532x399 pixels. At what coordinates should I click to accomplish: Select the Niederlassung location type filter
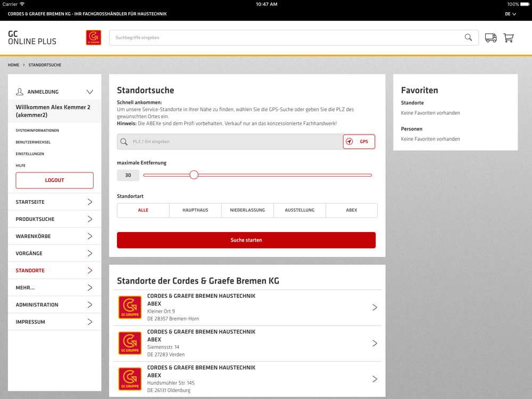pyautogui.click(x=247, y=210)
